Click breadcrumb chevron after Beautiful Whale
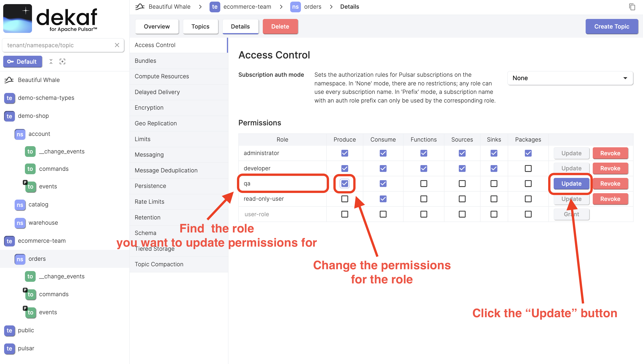This screenshot has height=364, width=643. tap(200, 7)
